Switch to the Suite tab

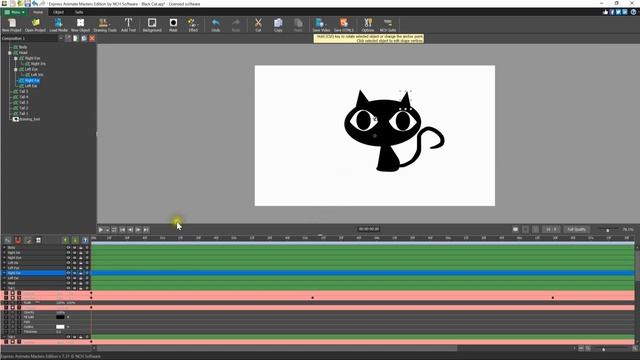(x=79, y=12)
